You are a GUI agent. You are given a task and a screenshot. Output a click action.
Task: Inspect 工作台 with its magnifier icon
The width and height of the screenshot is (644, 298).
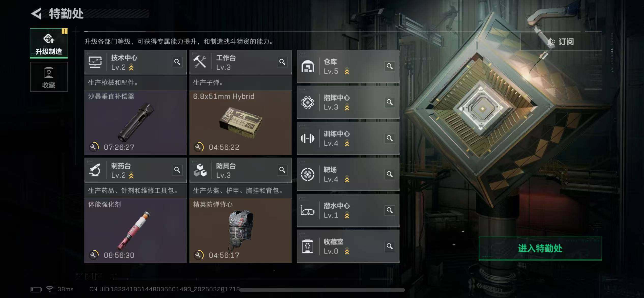(x=282, y=62)
